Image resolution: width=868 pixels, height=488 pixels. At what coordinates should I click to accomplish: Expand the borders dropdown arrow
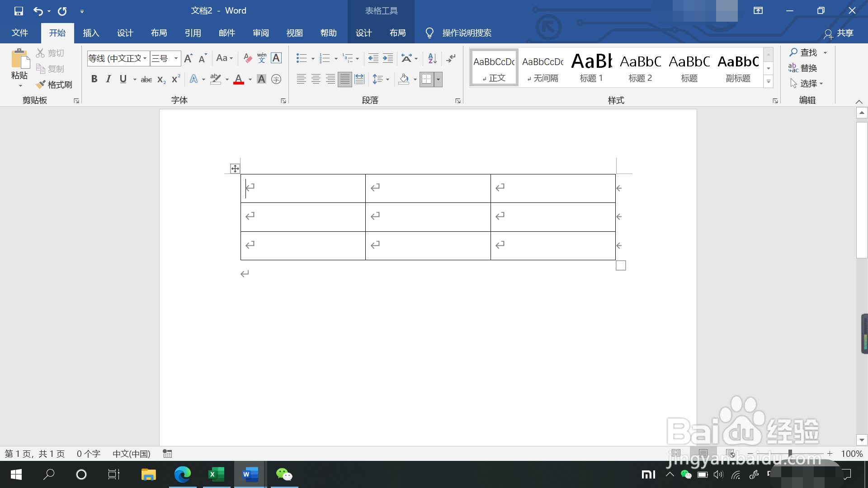click(438, 80)
